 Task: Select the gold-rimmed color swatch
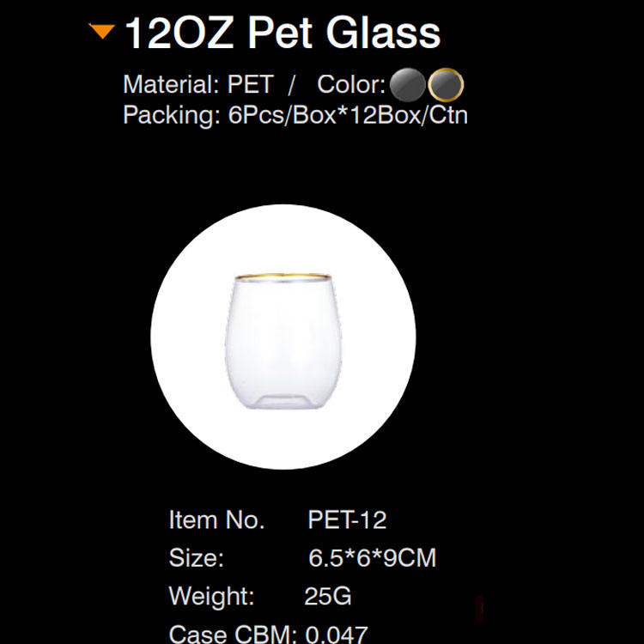(446, 85)
